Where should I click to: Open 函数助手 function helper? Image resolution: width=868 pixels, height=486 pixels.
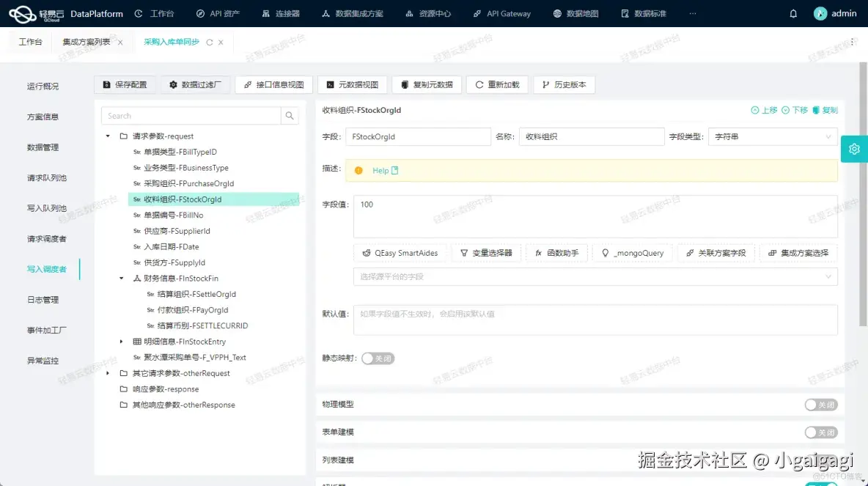pos(556,253)
